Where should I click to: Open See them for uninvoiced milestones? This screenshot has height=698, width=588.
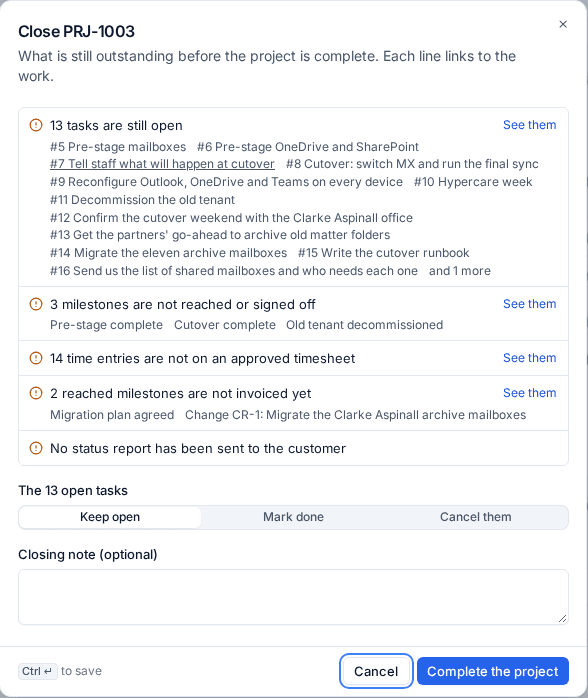pyautogui.click(x=529, y=393)
